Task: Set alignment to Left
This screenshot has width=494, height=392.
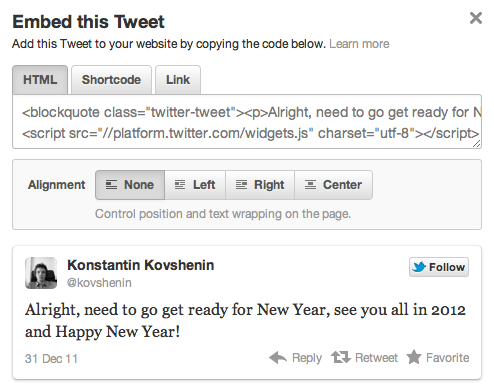Action: (195, 185)
